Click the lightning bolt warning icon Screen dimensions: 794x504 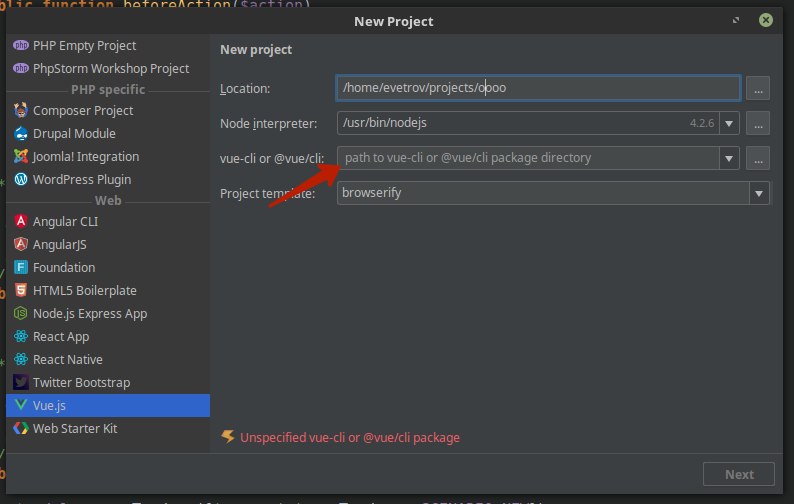pyautogui.click(x=228, y=437)
